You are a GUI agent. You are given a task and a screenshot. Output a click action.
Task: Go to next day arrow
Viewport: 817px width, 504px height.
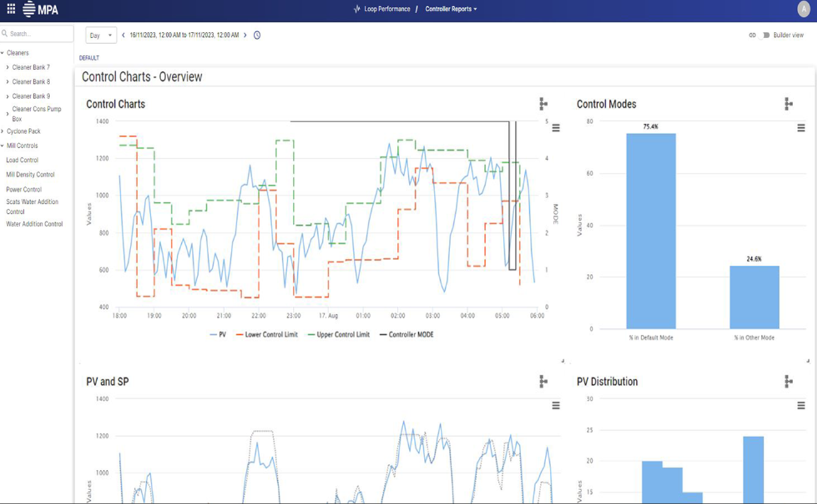click(245, 35)
